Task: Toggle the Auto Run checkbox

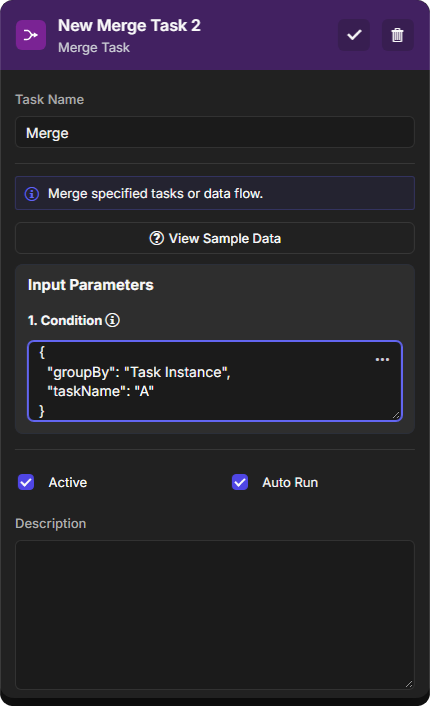Action: [x=240, y=482]
